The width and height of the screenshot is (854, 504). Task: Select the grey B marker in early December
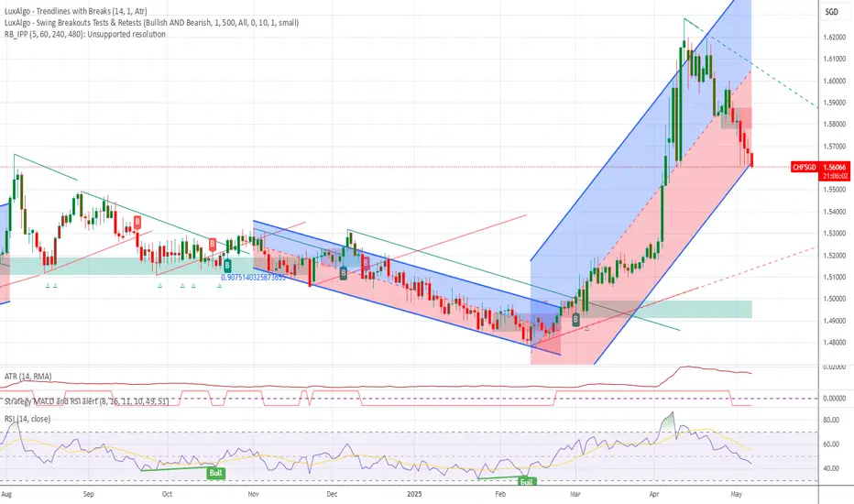click(343, 273)
